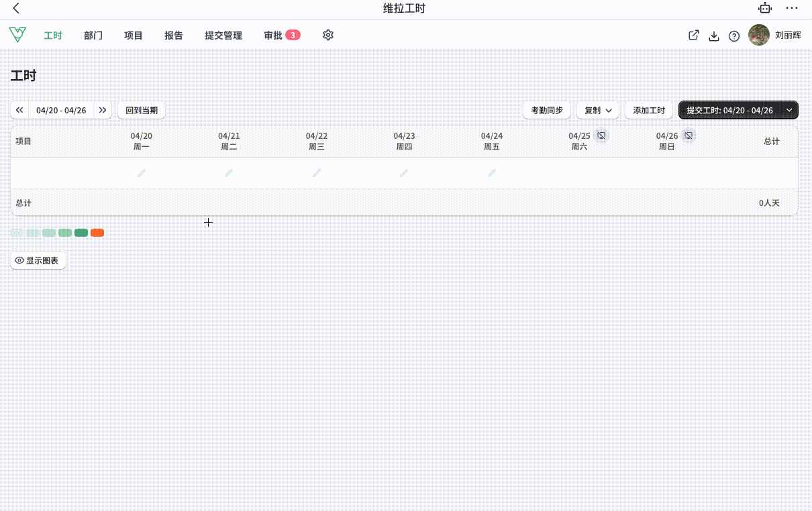Screen dimensions: 812x511
Task: Go to previous week with double-left arrows
Action: (x=19, y=110)
